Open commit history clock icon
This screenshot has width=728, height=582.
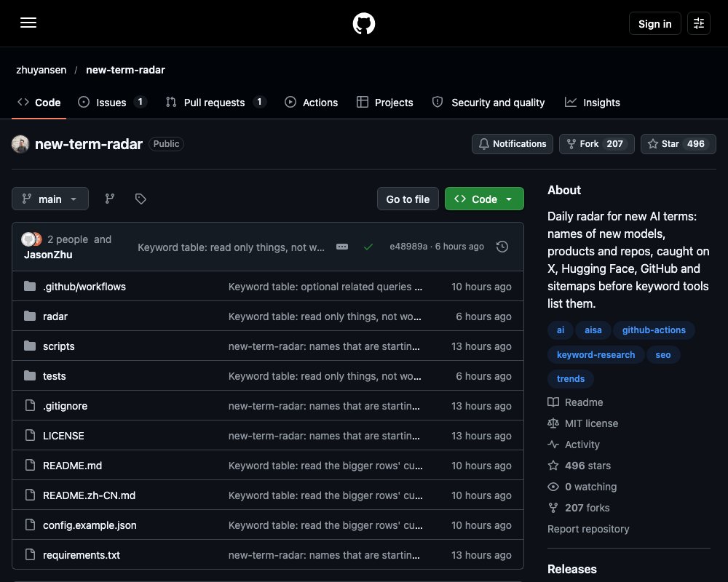[502, 247]
